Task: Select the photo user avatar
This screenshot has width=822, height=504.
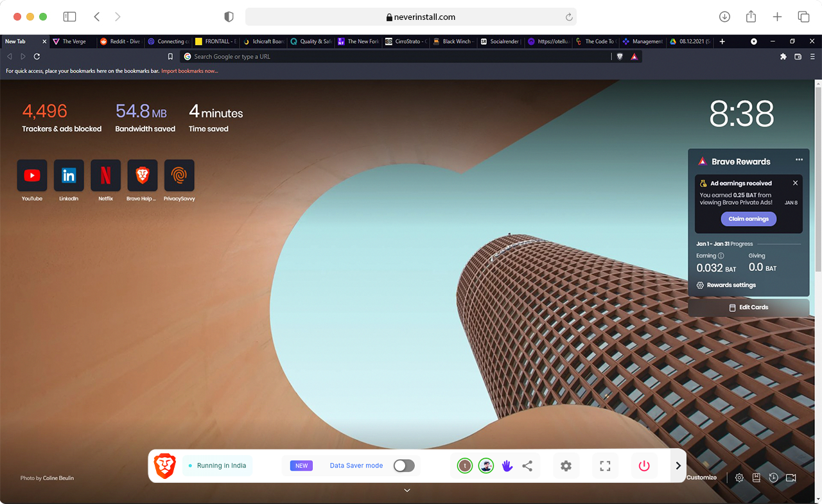Action: (486, 466)
